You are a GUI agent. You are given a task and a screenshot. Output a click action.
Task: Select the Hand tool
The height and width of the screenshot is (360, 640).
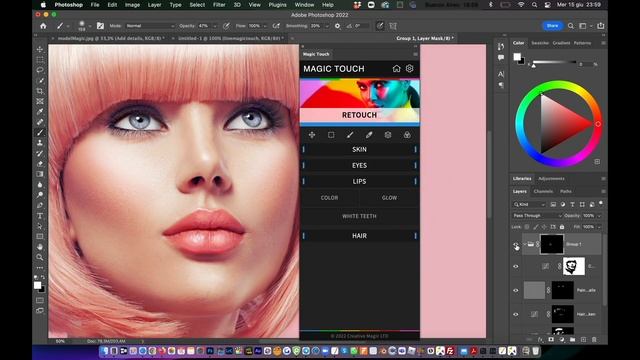pos(40,247)
